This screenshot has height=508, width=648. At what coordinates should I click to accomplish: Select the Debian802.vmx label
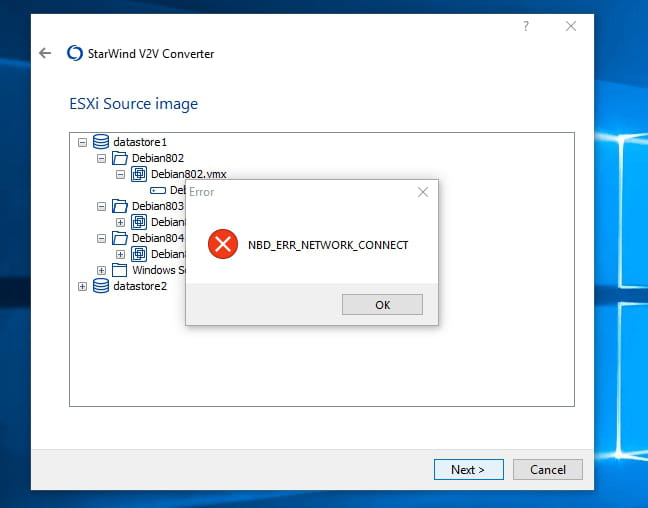[189, 174]
